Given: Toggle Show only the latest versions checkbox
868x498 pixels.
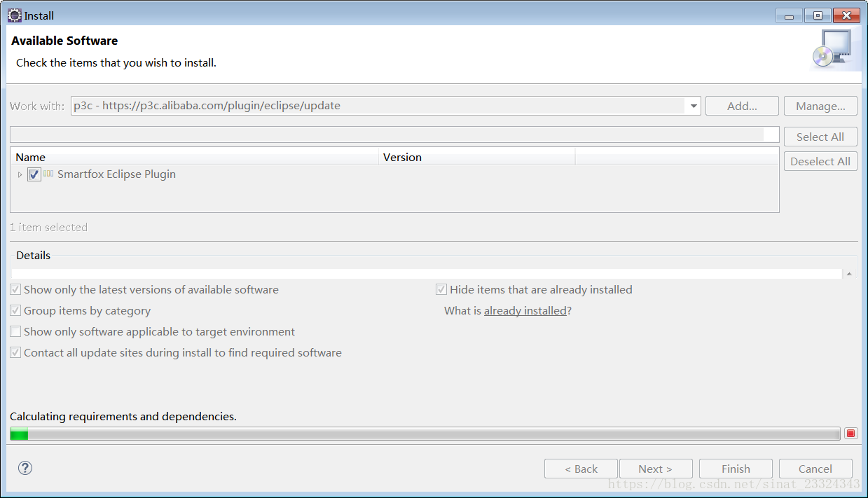Looking at the screenshot, I should pyautogui.click(x=15, y=289).
